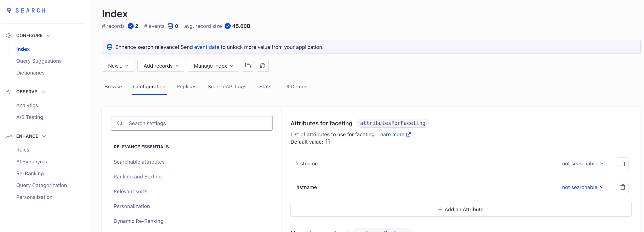Image resolution: width=644 pixels, height=232 pixels.
Task: Change lastname's not searchable option
Action: [x=582, y=187]
